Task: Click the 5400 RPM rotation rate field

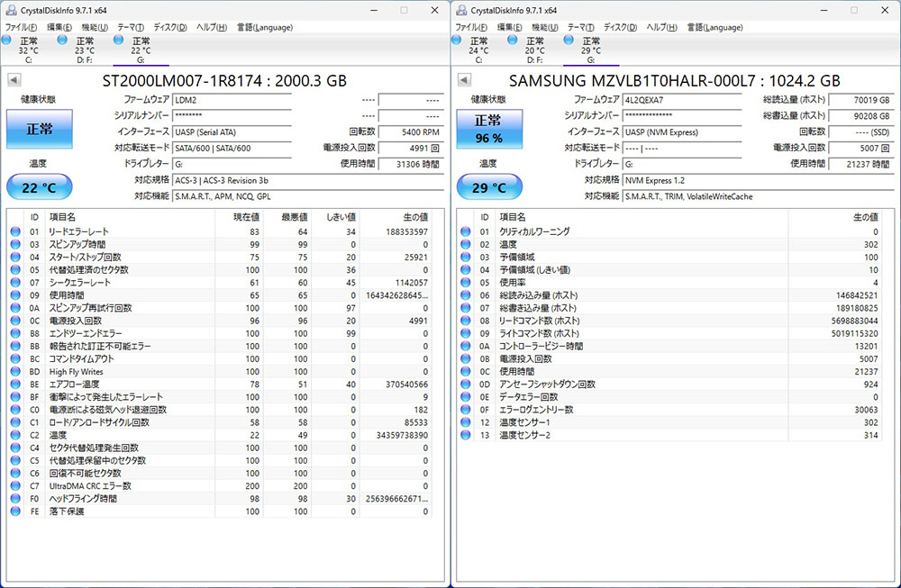Action: coord(411,131)
